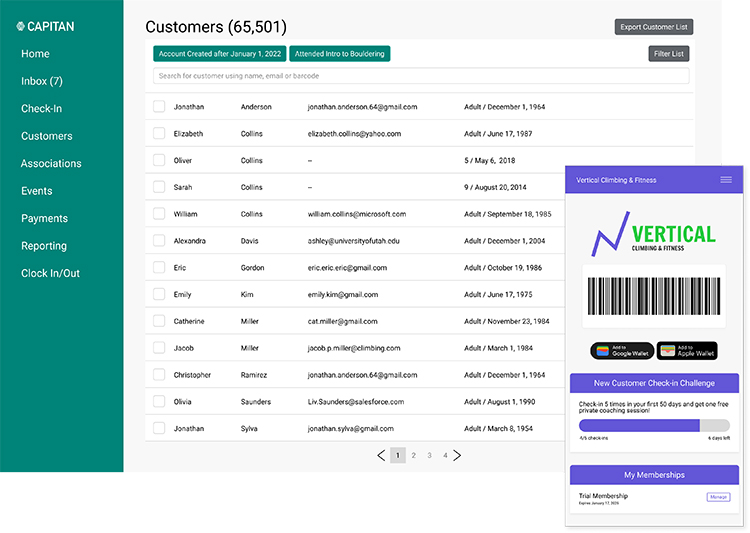Open the Filter List options
This screenshot has height=533, width=750.
click(x=668, y=54)
